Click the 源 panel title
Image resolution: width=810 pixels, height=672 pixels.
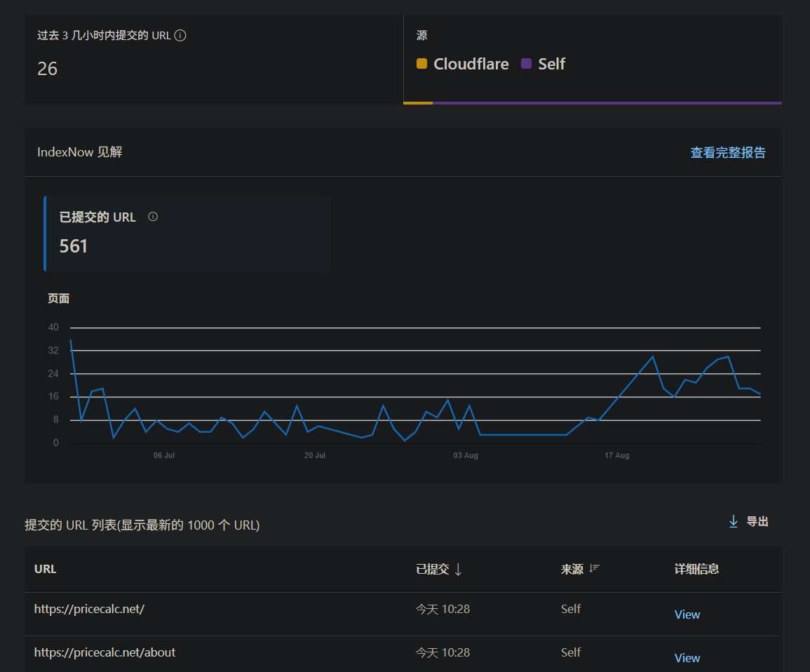point(421,36)
